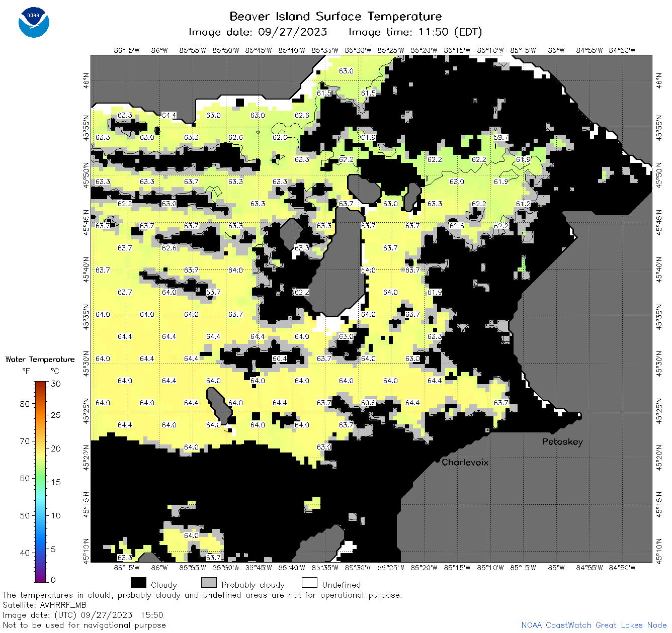Click the Cloudy legend label

click(164, 585)
